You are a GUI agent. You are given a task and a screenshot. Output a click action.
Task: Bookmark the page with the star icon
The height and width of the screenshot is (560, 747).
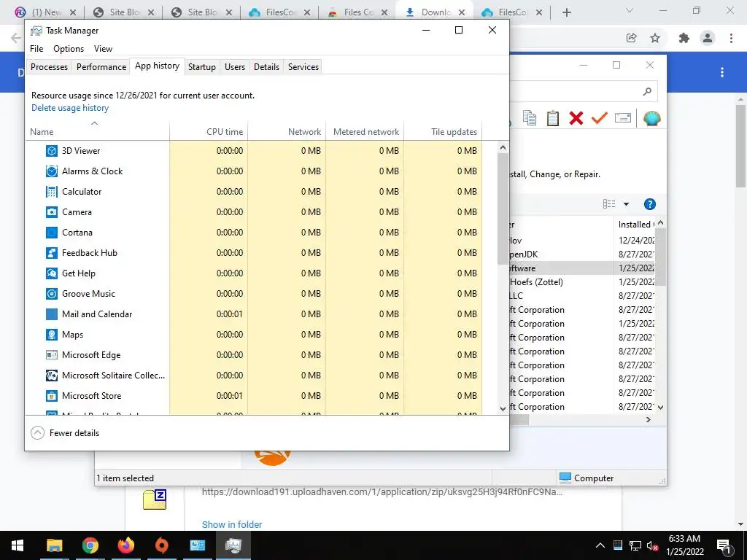[655, 38]
